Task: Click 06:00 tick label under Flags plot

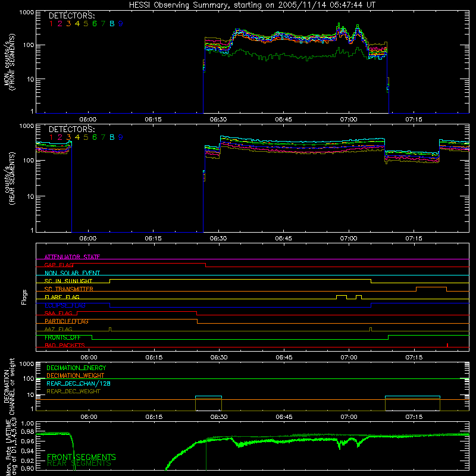Action: tap(89, 358)
